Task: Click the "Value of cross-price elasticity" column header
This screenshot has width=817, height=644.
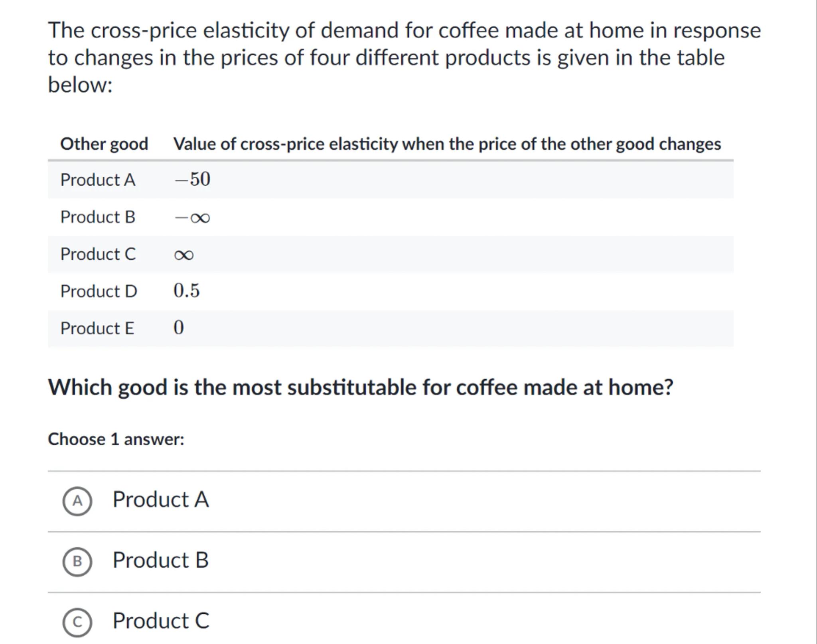Action: tap(447, 144)
